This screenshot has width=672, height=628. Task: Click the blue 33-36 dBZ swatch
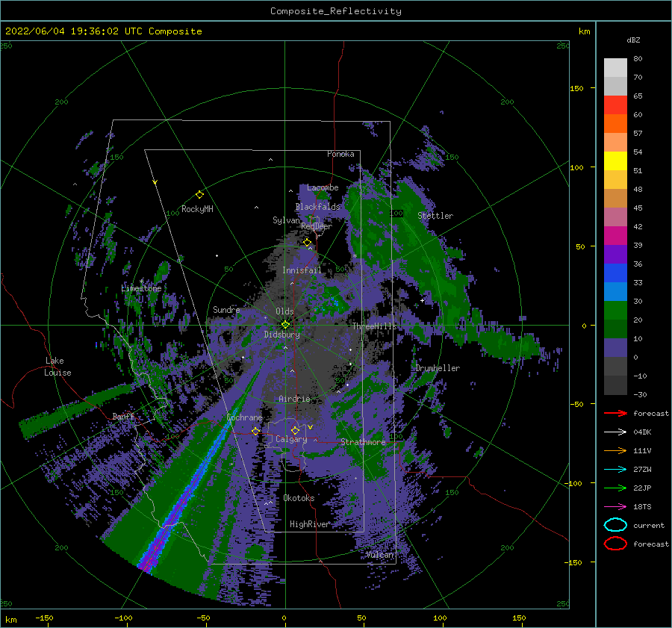[615, 273]
